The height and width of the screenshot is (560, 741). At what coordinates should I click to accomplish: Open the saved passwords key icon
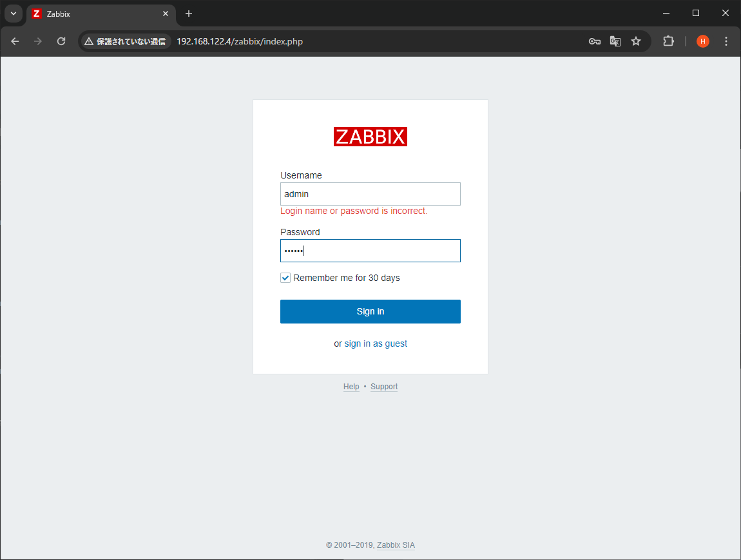coord(595,42)
